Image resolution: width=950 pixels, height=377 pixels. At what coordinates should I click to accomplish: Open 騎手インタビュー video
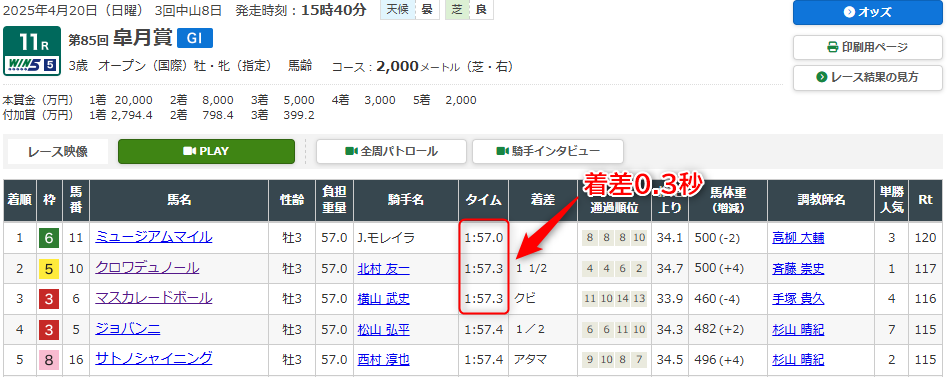pos(548,152)
